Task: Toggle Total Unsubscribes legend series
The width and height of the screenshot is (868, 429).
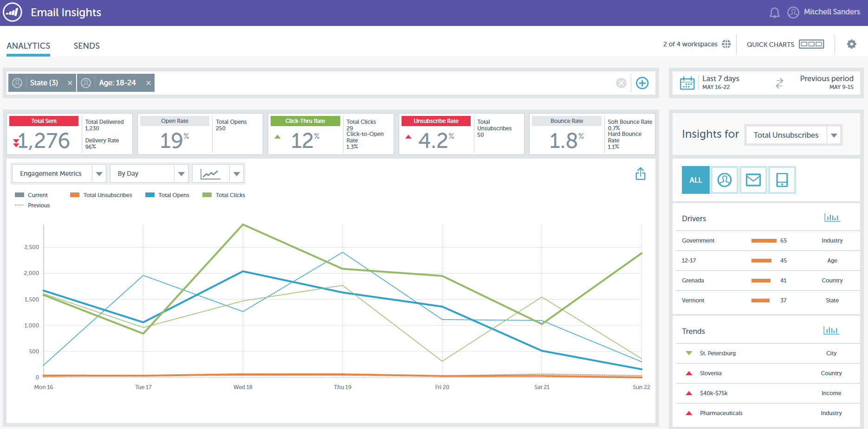Action: tap(101, 195)
